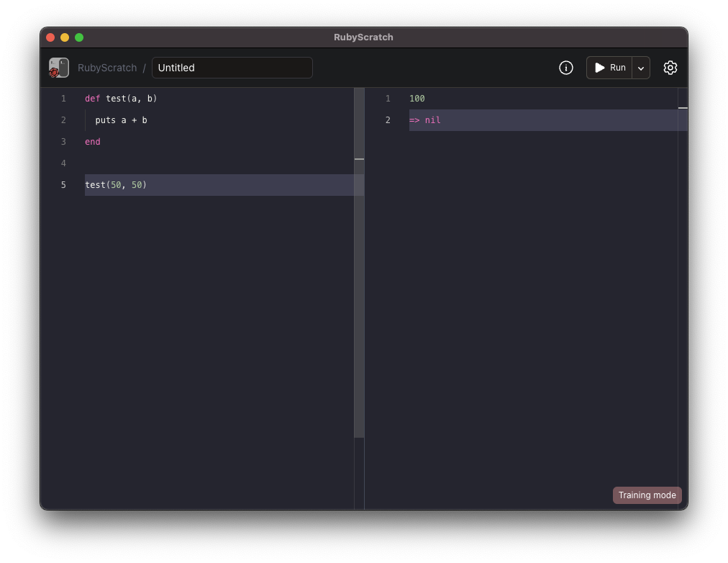Open settings with the gear icon
The image size is (728, 563).
pyautogui.click(x=670, y=68)
